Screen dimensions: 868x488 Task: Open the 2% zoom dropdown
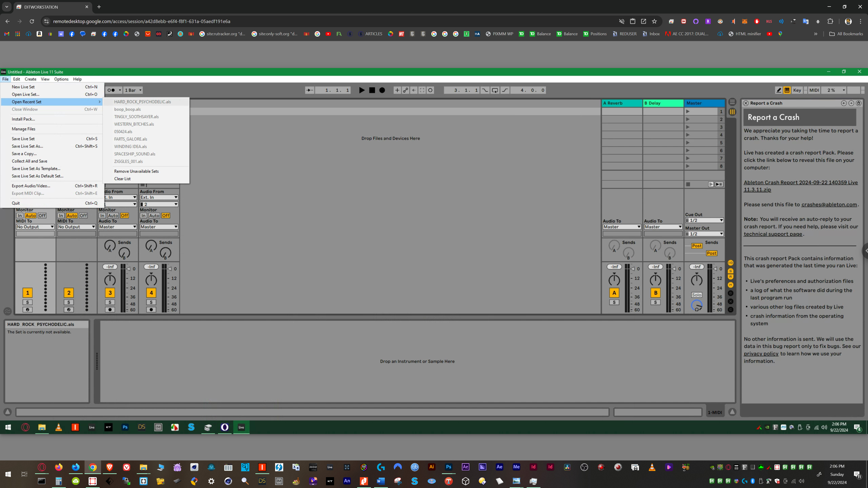point(834,90)
